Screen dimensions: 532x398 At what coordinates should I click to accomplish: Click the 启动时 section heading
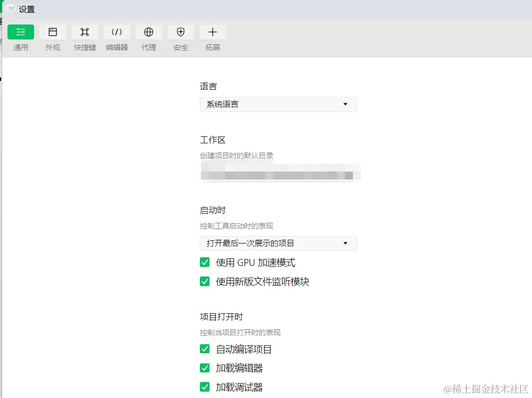pyautogui.click(x=213, y=210)
